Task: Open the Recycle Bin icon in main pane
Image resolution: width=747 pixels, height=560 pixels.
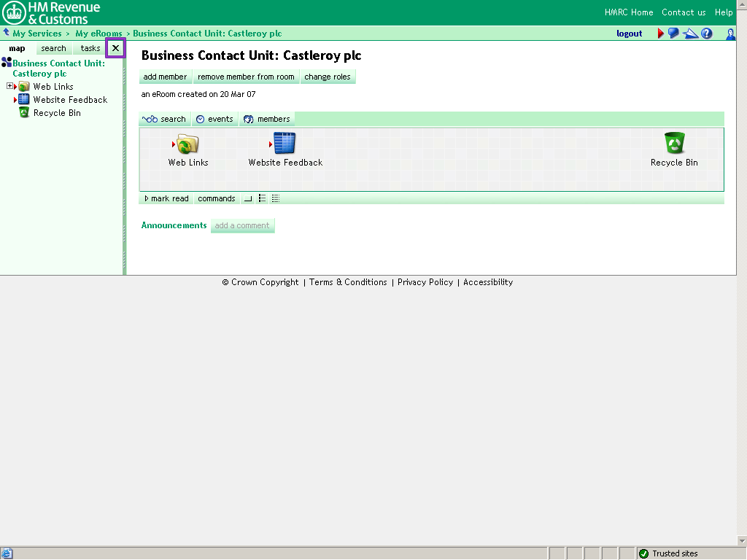Action: pos(674,144)
